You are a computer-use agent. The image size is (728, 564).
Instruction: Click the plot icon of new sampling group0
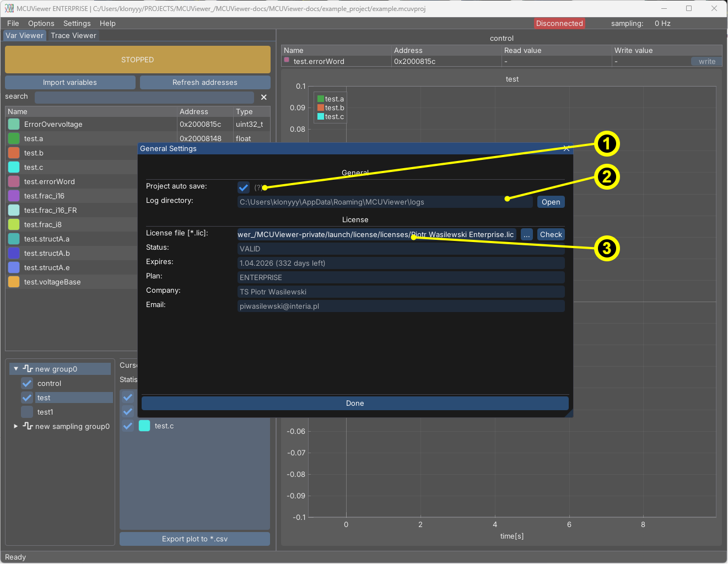(x=28, y=426)
